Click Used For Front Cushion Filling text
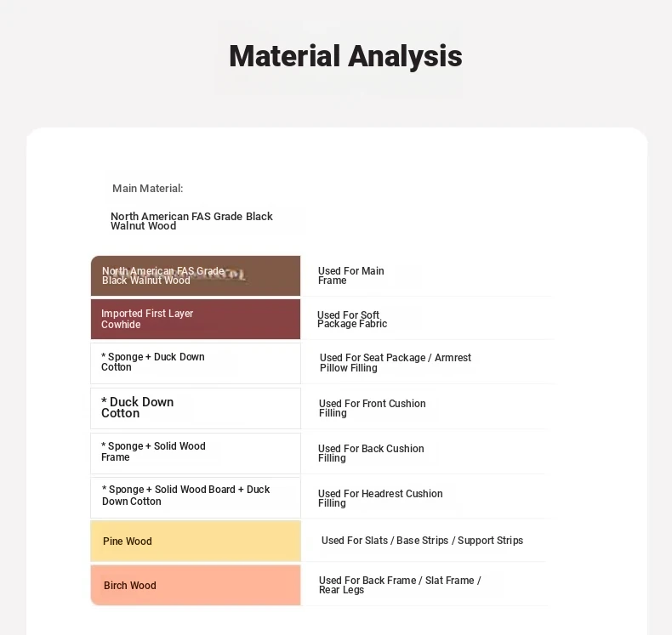Screen dimensions: 672x635 (x=372, y=408)
